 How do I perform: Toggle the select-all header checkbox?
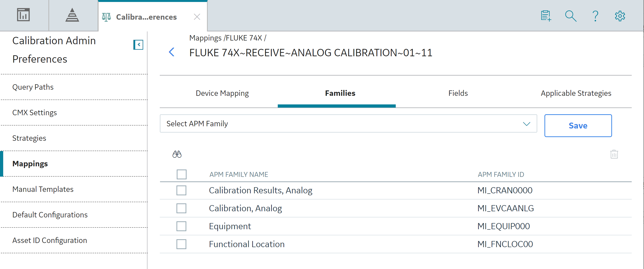181,174
